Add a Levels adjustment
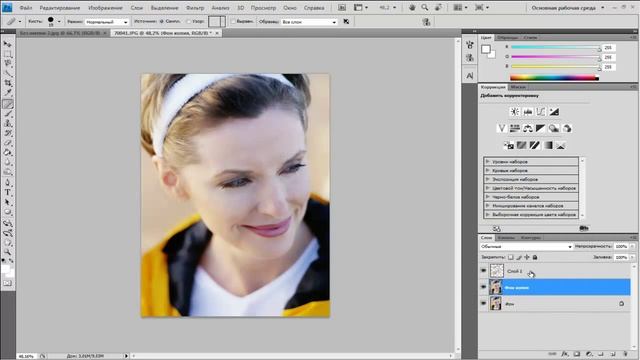 coord(528,111)
